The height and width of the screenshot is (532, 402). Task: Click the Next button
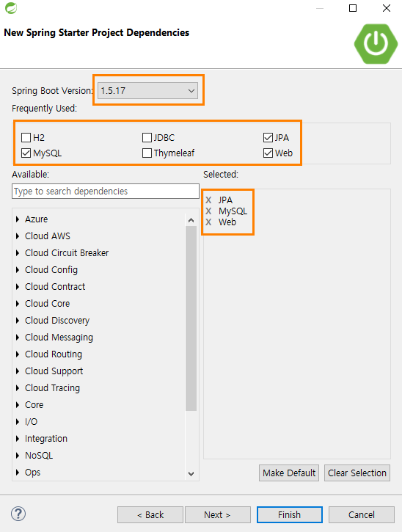pyautogui.click(x=217, y=514)
